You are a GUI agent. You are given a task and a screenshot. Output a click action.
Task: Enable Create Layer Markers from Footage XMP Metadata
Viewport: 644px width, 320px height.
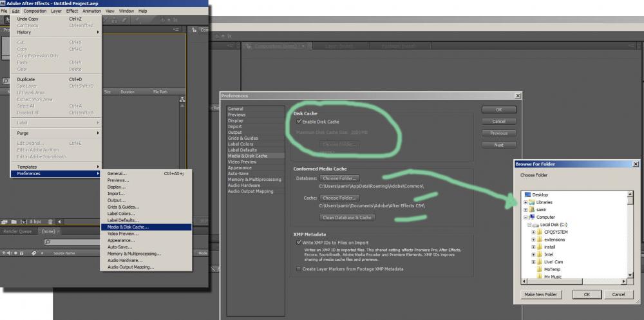click(299, 269)
